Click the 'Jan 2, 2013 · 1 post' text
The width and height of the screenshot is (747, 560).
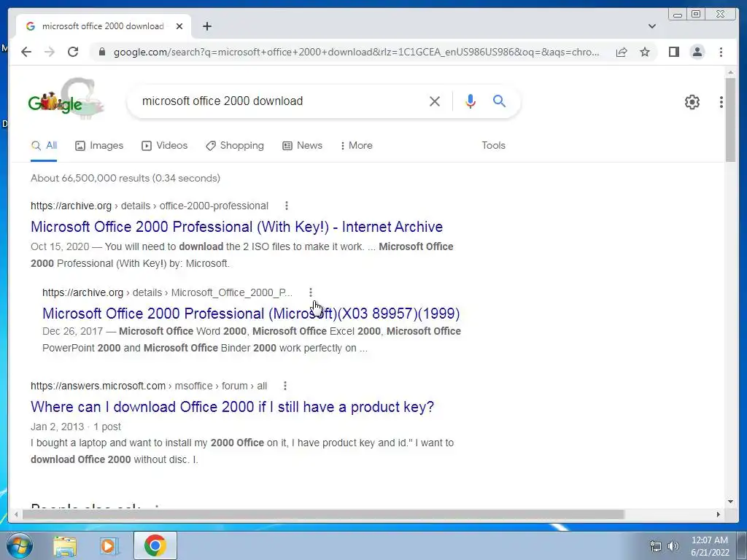[x=76, y=427]
